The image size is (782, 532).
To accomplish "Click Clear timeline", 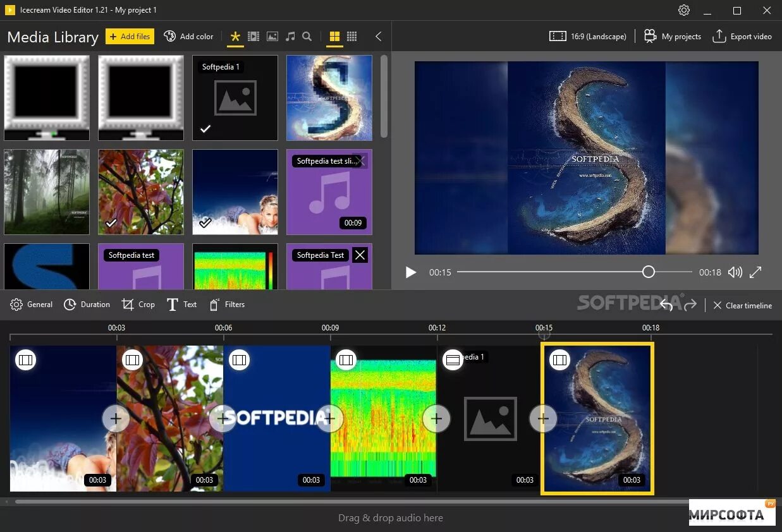I will tap(743, 305).
